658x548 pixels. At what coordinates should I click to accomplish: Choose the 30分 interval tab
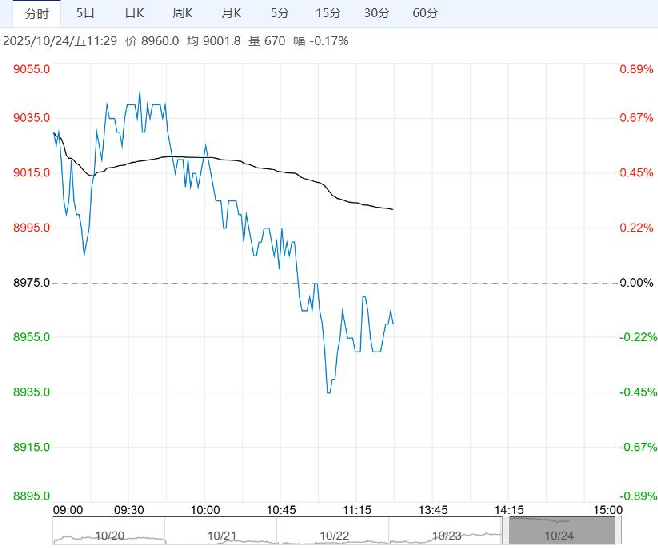pyautogui.click(x=377, y=13)
